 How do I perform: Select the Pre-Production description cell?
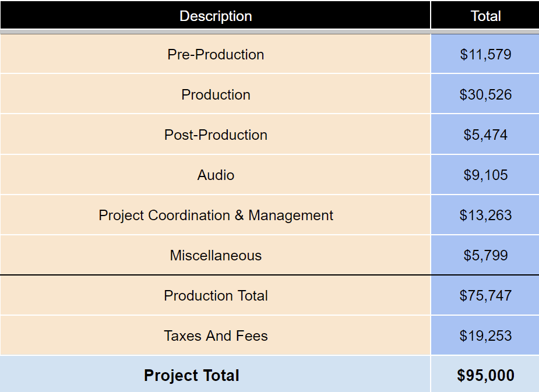[216, 55]
